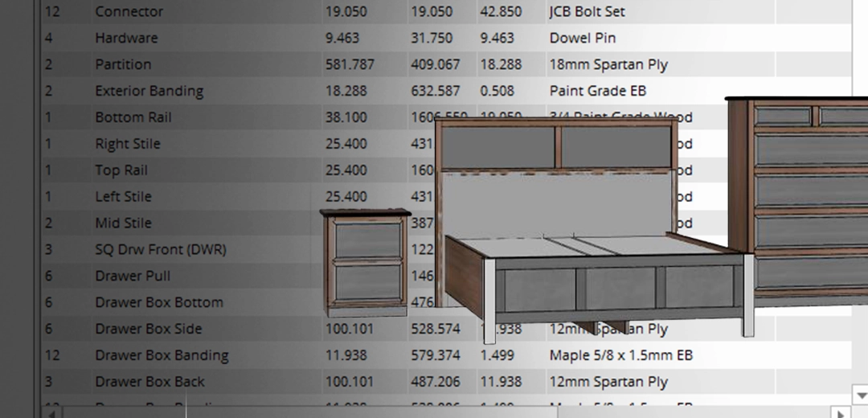Select the Drawer Box Bottom row name
The height and width of the screenshot is (418, 868).
[159, 303]
